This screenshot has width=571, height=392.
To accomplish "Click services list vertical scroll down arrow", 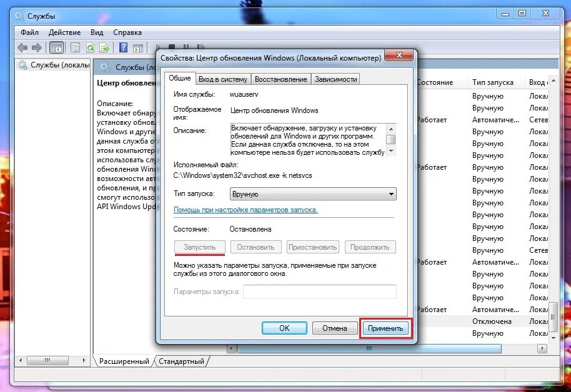I will pyautogui.click(x=554, y=338).
